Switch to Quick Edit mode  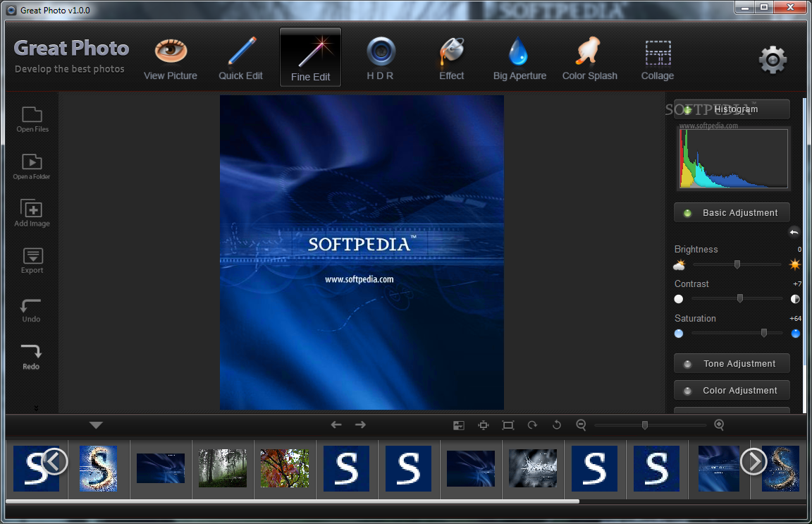[241, 59]
